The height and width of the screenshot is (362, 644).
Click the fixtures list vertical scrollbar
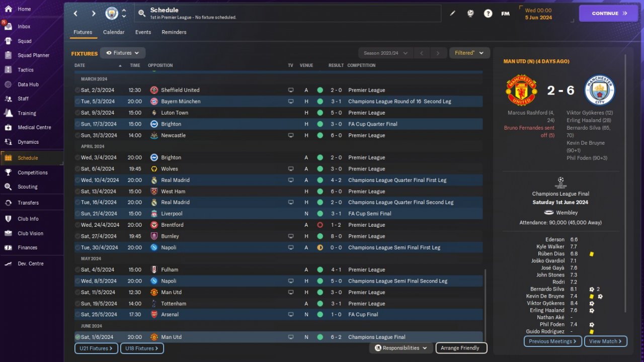click(x=486, y=305)
